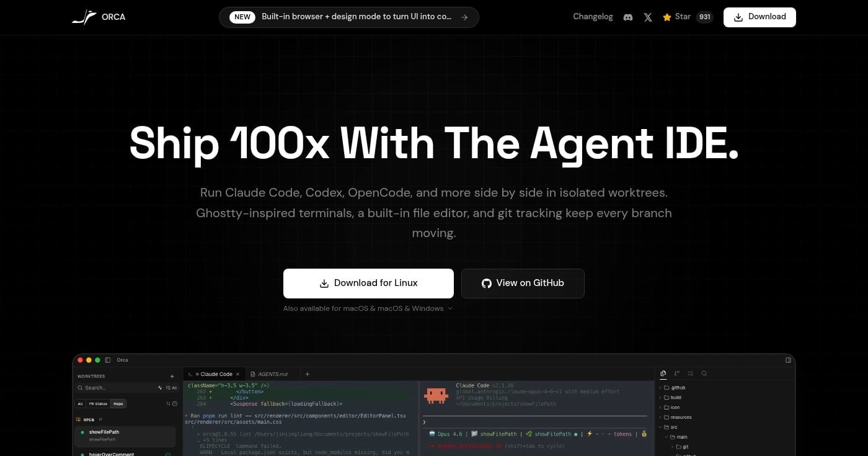
Task: Click the Download for Linux button
Action: 368,283
